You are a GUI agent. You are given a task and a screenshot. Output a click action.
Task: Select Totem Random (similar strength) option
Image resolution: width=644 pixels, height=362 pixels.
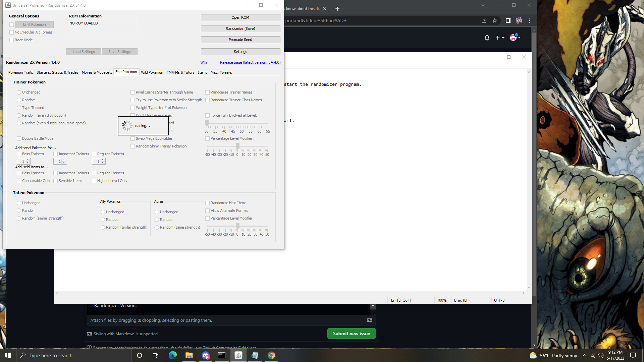point(19,219)
